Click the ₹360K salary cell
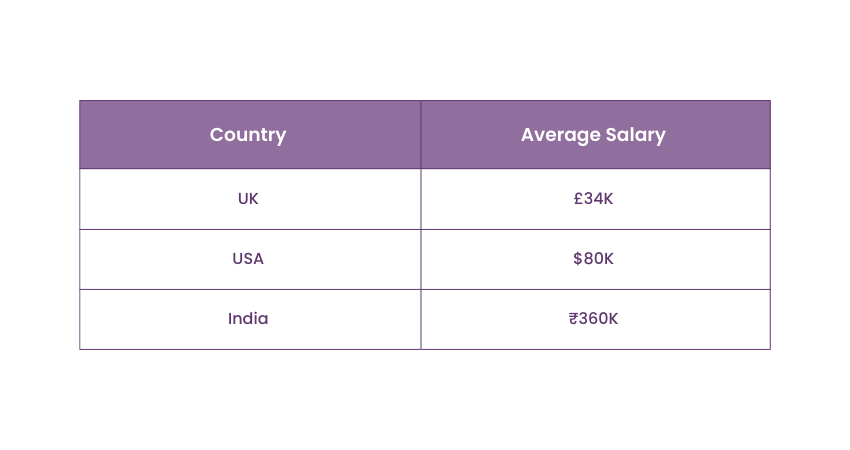This screenshot has height=450, width=850. (593, 319)
